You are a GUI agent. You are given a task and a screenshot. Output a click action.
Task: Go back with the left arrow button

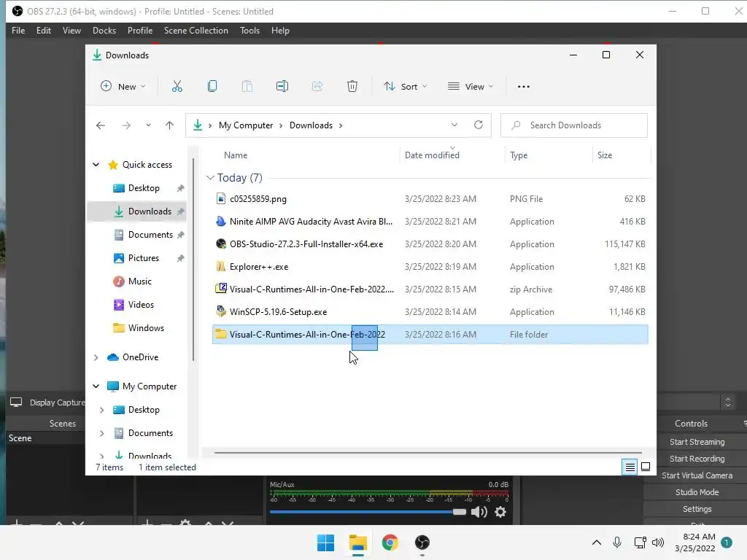click(101, 125)
